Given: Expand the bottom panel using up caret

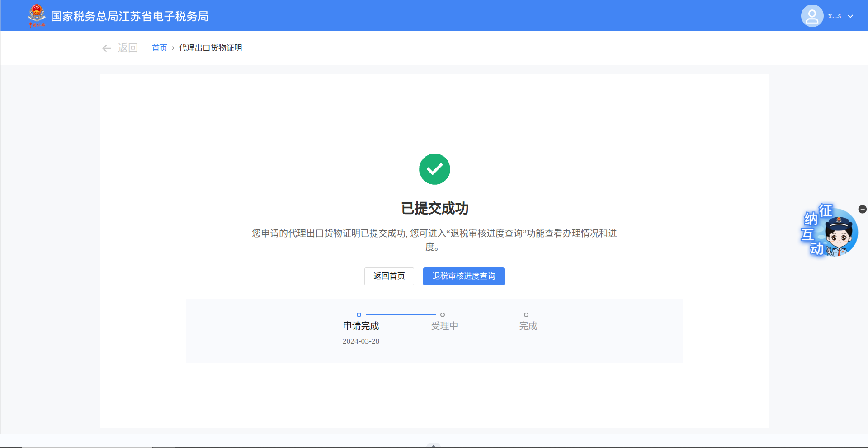Looking at the screenshot, I should 434,445.
